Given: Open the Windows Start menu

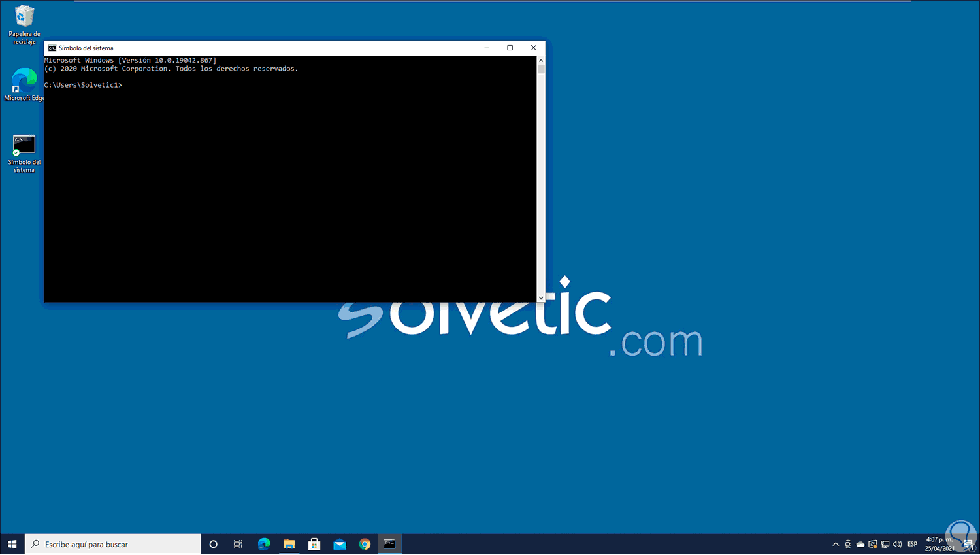Looking at the screenshot, I should (12, 544).
